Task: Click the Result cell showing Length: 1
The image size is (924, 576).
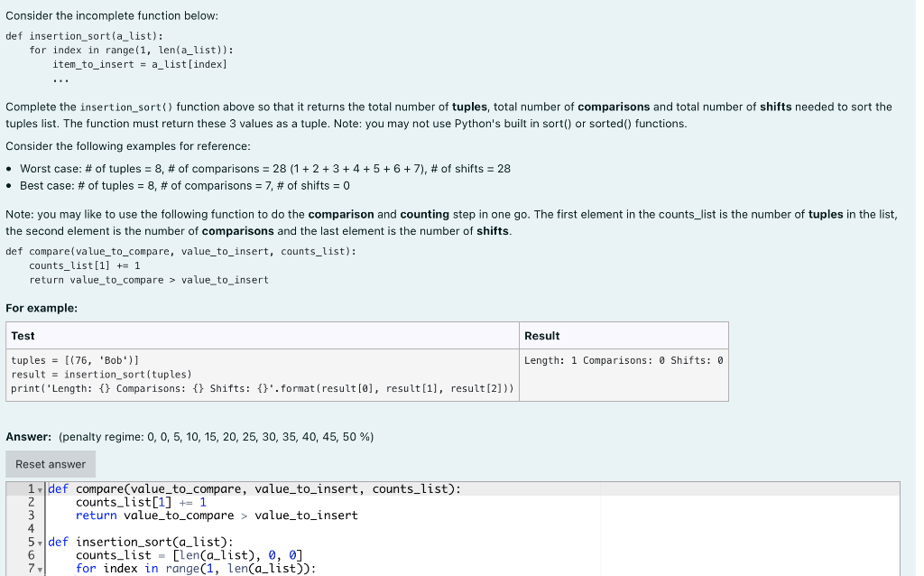Action: click(x=623, y=359)
